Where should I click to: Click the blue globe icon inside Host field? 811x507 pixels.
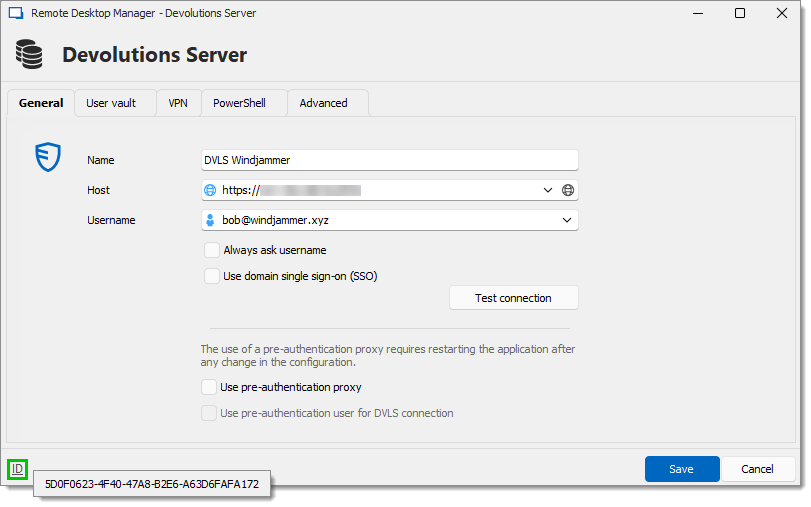coord(210,190)
